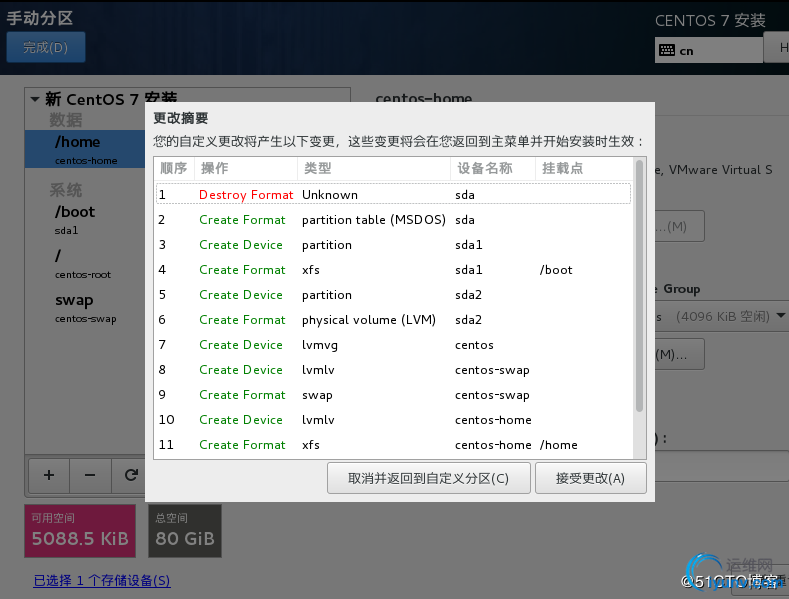Click the summary list vertical scrollbar

tap(639, 286)
